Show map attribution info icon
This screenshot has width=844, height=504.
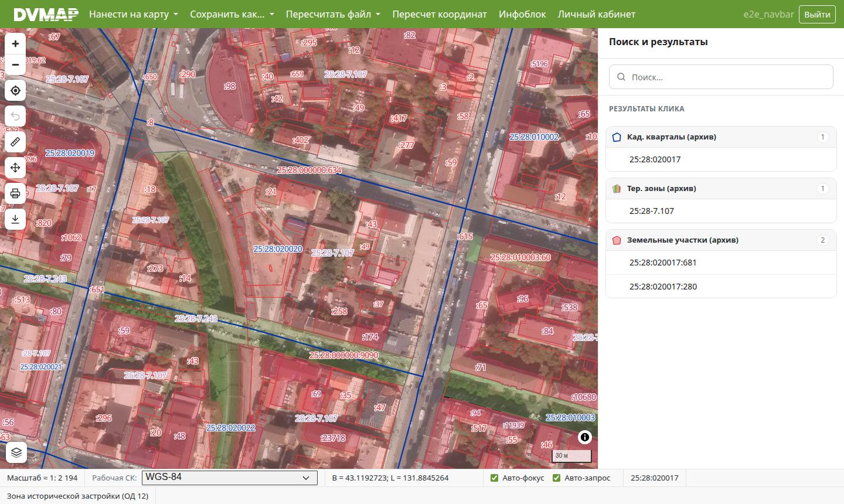pos(585,437)
